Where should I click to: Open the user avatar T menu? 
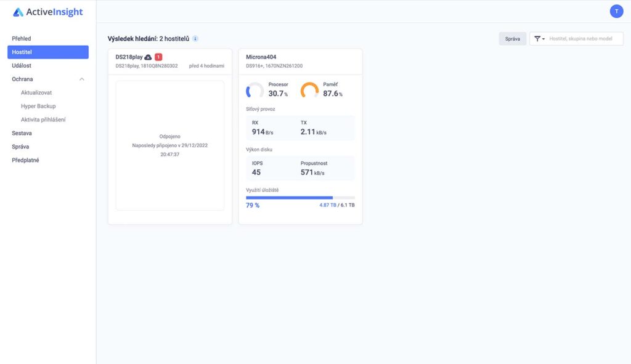pyautogui.click(x=616, y=11)
